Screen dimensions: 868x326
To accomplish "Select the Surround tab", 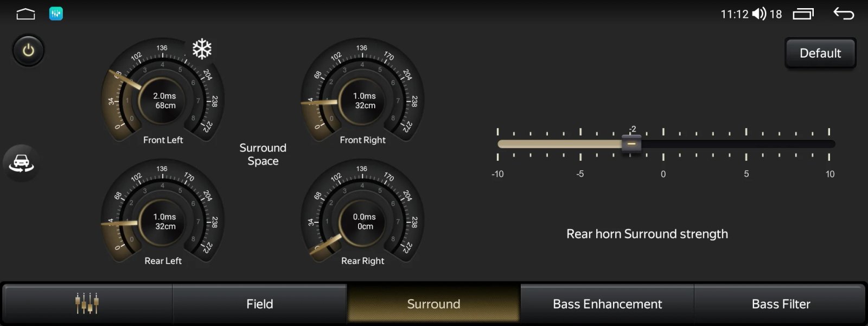I will pyautogui.click(x=433, y=304).
